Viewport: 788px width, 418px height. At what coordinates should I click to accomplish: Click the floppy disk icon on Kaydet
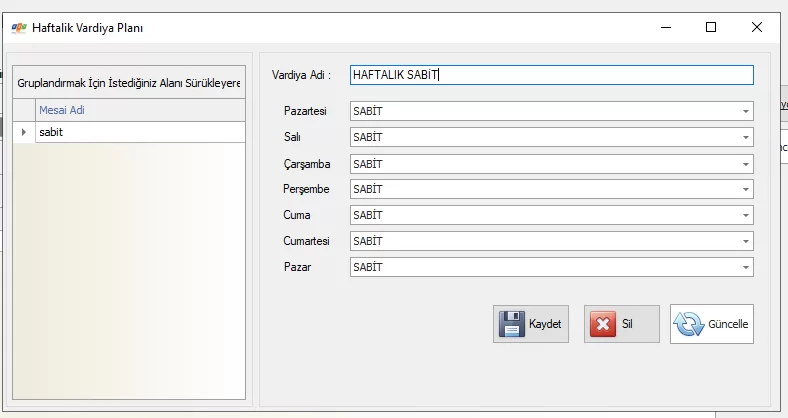[511, 324]
